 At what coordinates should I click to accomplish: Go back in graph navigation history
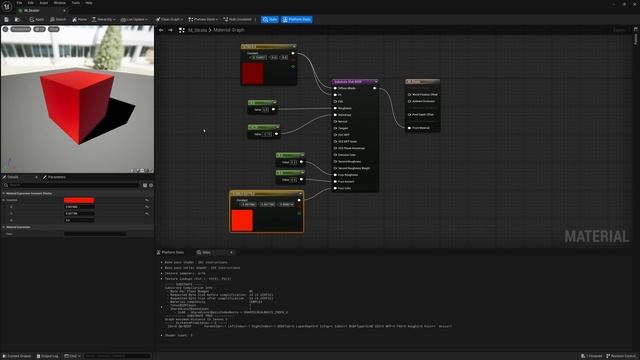pyautogui.click(x=161, y=30)
